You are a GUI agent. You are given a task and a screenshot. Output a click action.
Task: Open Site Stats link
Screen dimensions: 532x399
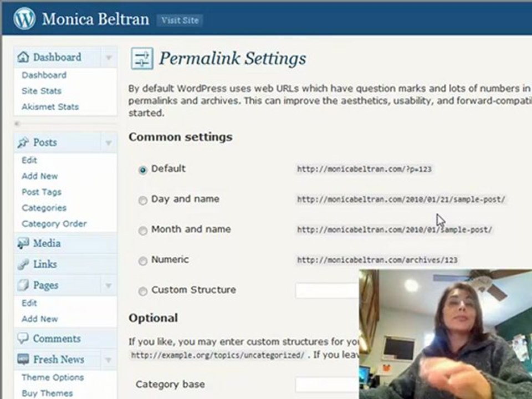[42, 91]
